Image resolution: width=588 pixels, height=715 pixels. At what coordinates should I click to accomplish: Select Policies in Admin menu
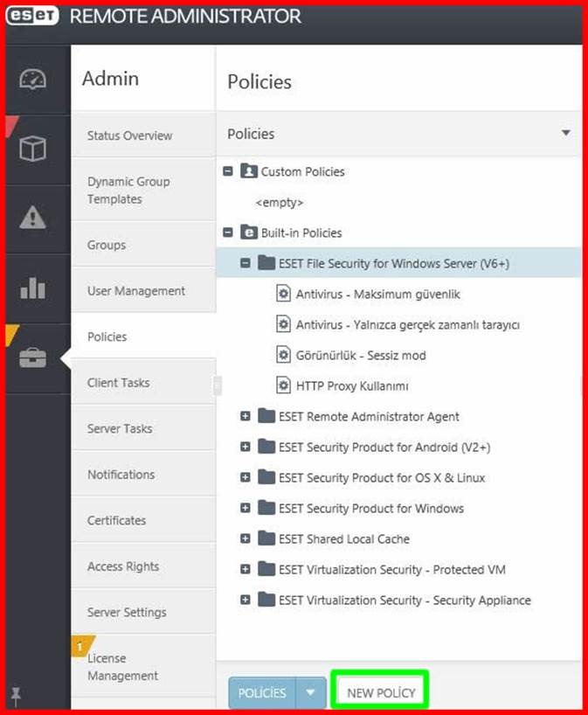click(143, 337)
